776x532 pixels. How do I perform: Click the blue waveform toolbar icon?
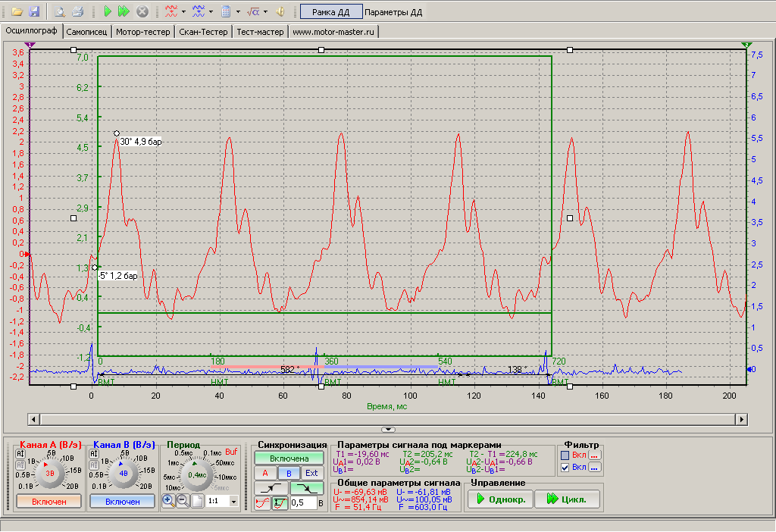pos(199,11)
